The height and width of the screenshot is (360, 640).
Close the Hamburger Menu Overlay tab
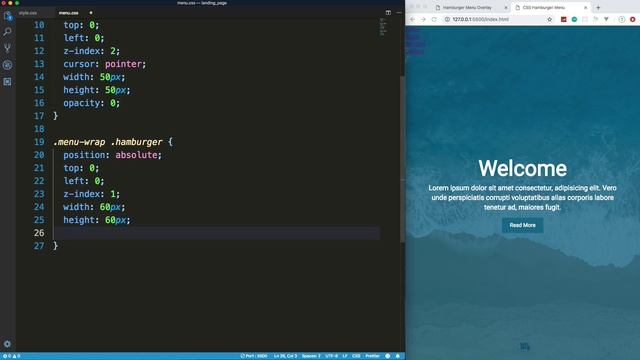tap(506, 7)
